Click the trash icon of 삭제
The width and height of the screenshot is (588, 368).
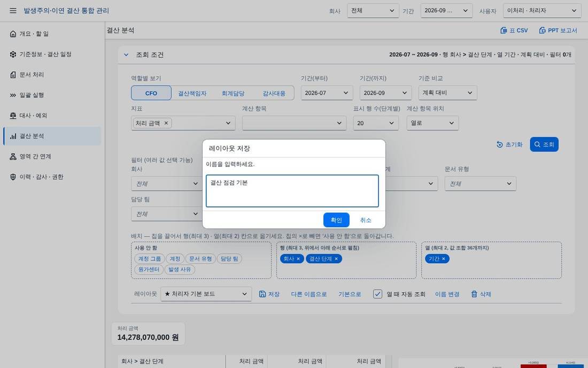tap(474, 294)
